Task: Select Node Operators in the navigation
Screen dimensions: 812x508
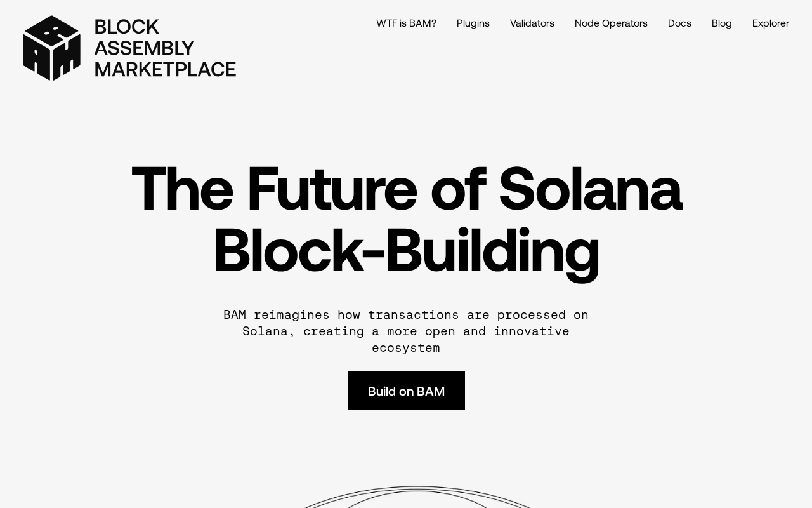Action: (x=611, y=23)
